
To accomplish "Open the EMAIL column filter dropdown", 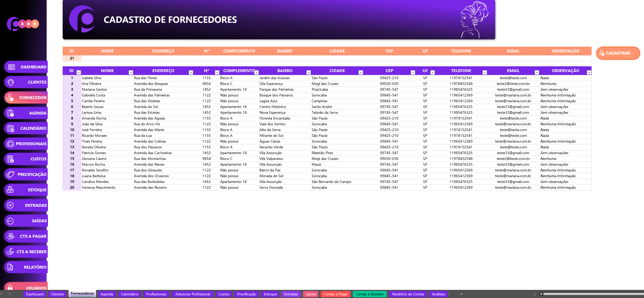I will point(537,73).
